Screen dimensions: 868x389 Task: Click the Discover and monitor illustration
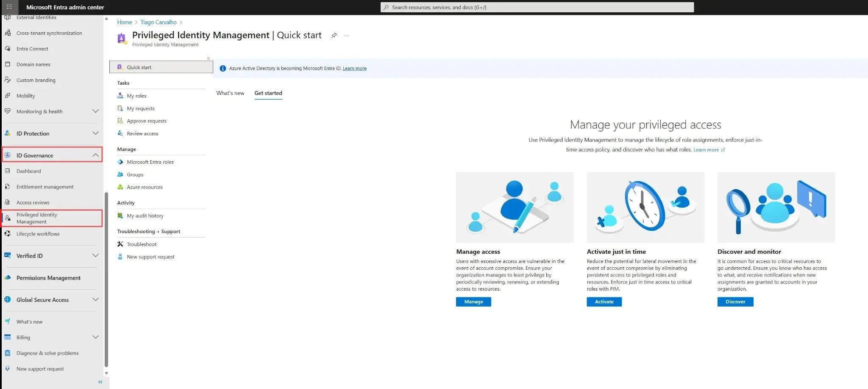point(776,207)
